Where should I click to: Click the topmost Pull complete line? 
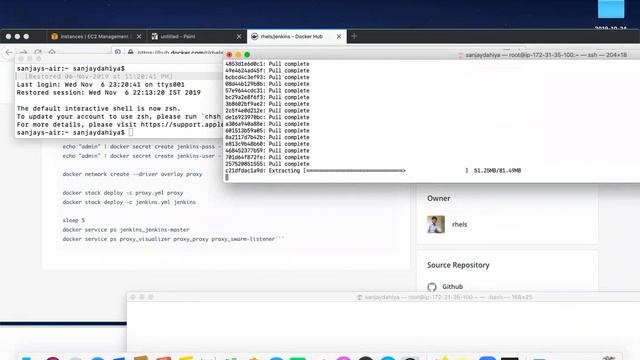(x=267, y=64)
